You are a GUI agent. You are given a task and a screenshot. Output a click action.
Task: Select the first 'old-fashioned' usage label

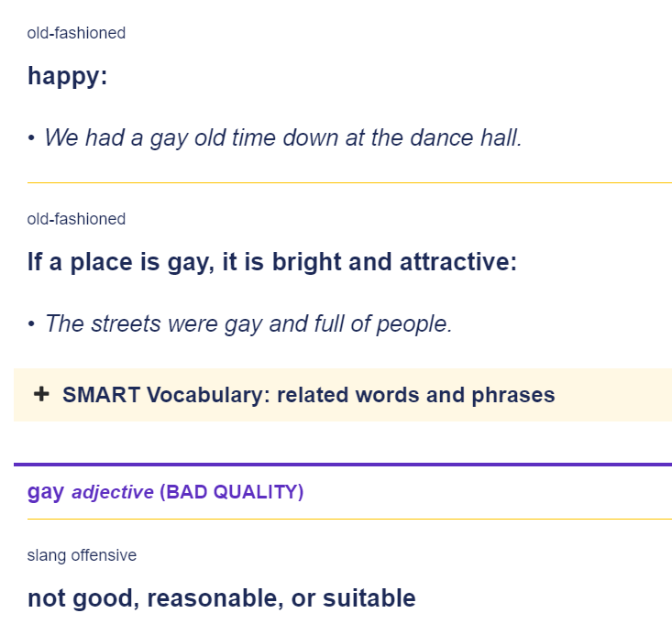(76, 33)
